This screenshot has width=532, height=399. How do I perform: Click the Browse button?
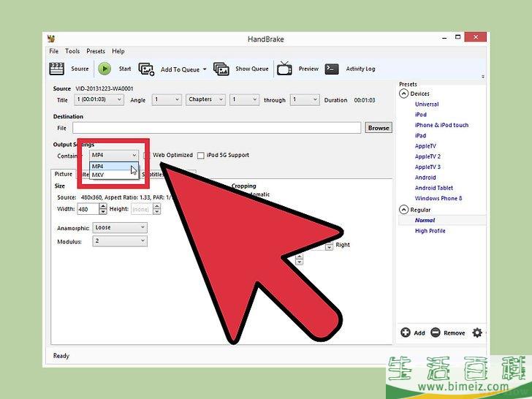click(x=379, y=128)
